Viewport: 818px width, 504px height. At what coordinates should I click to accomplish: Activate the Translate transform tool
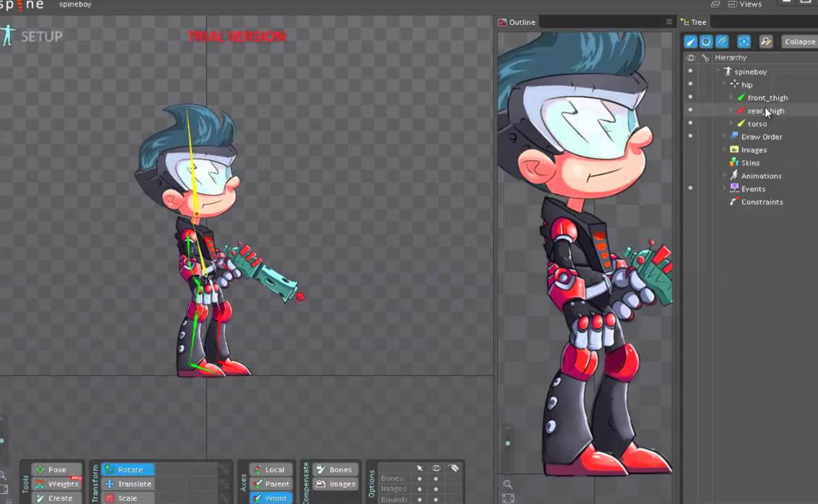[x=128, y=484]
